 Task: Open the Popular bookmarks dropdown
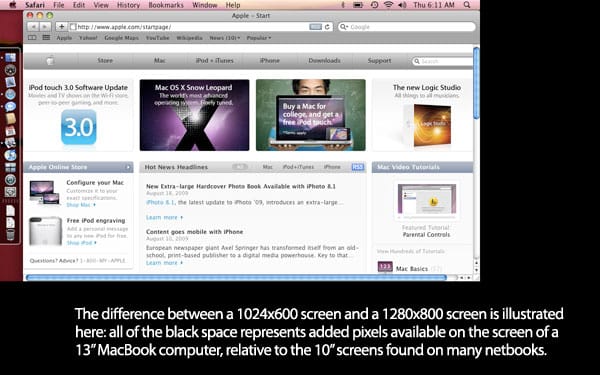coord(259,38)
